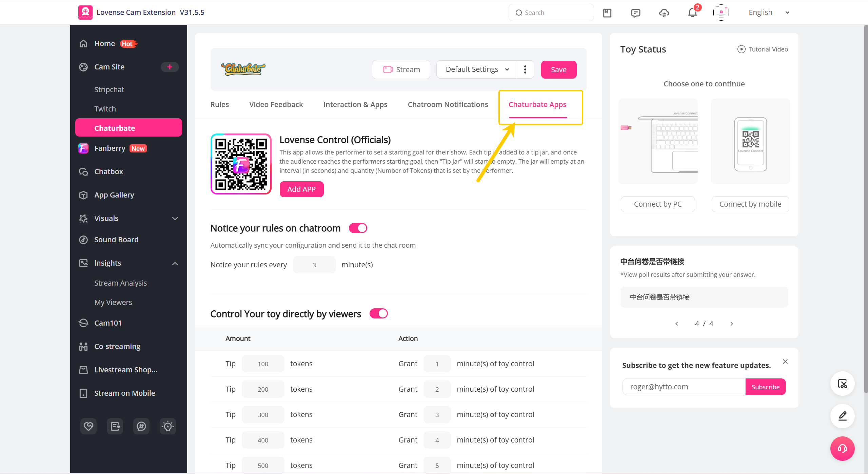Click the news list icon at sidebar bottom
The height and width of the screenshot is (474, 868).
coord(115,426)
